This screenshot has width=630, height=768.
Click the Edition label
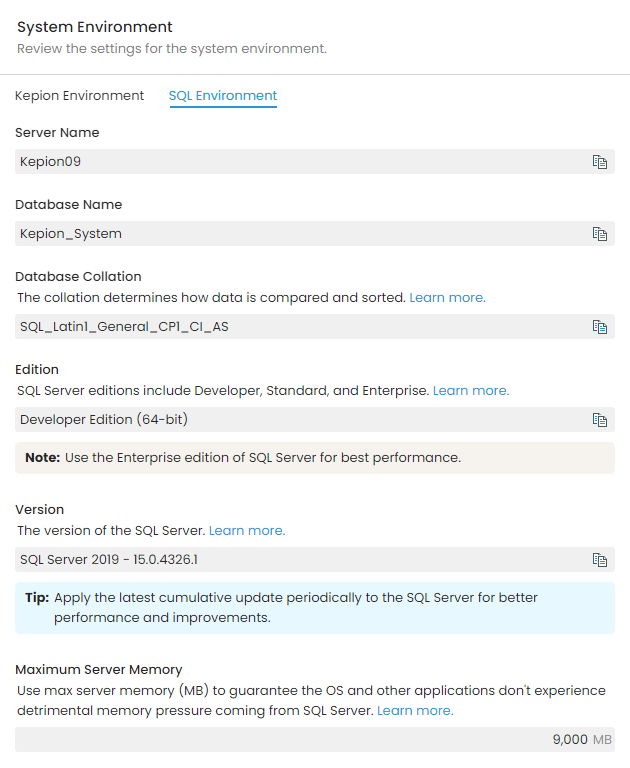(x=37, y=370)
